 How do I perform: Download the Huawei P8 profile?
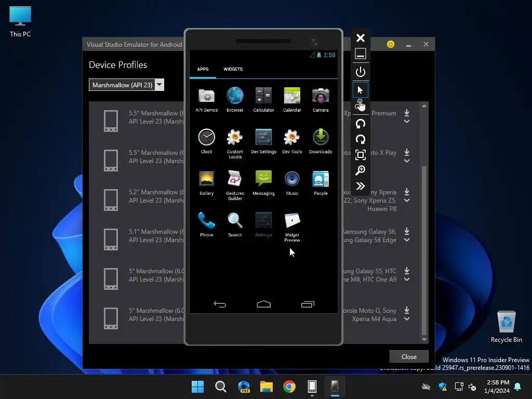pyautogui.click(x=407, y=192)
